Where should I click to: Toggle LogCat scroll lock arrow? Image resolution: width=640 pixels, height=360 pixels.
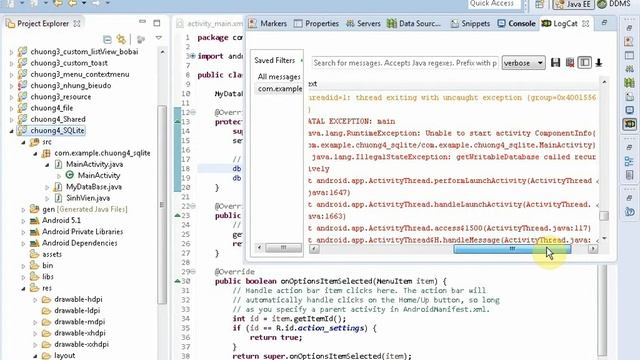point(599,63)
